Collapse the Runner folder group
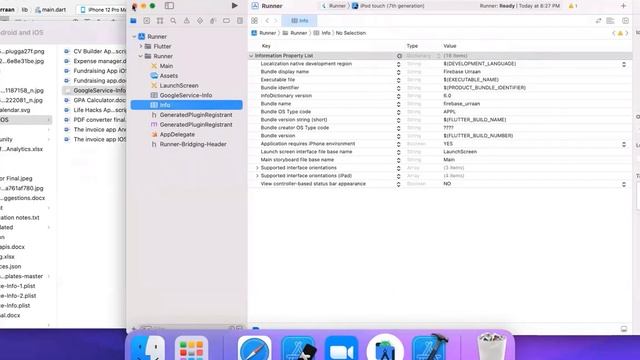This screenshot has width=640, height=360. coord(141,56)
